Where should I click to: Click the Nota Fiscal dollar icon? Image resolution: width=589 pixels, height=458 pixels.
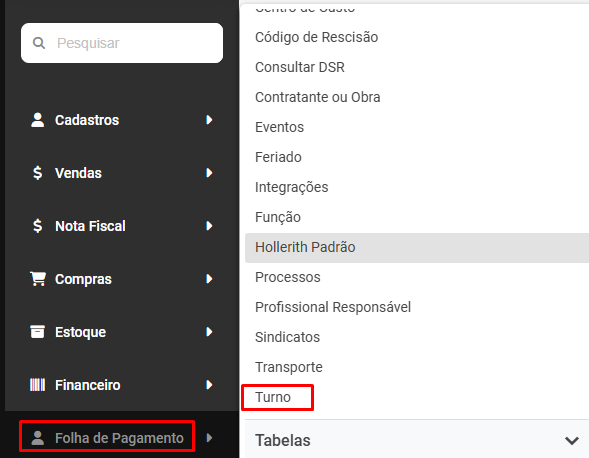38,226
